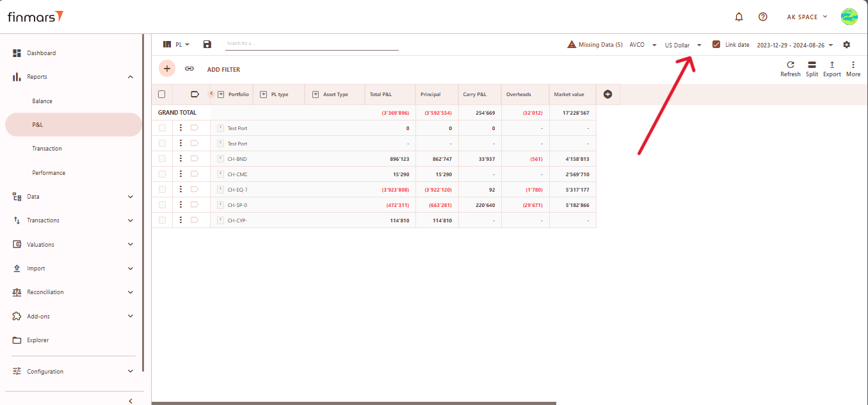Tick the select-all rows header checkbox

(162, 94)
